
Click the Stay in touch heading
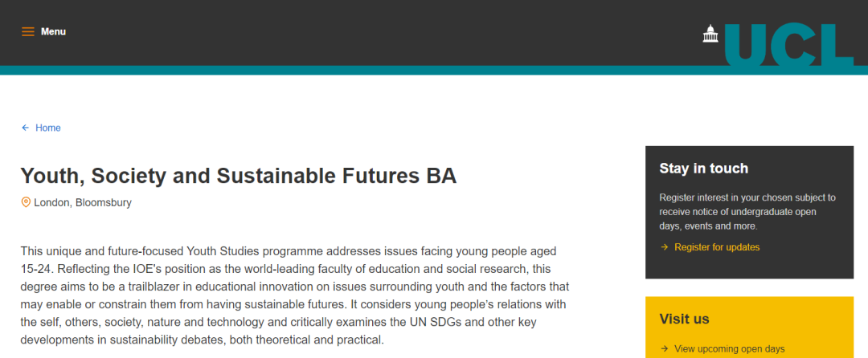tap(703, 169)
